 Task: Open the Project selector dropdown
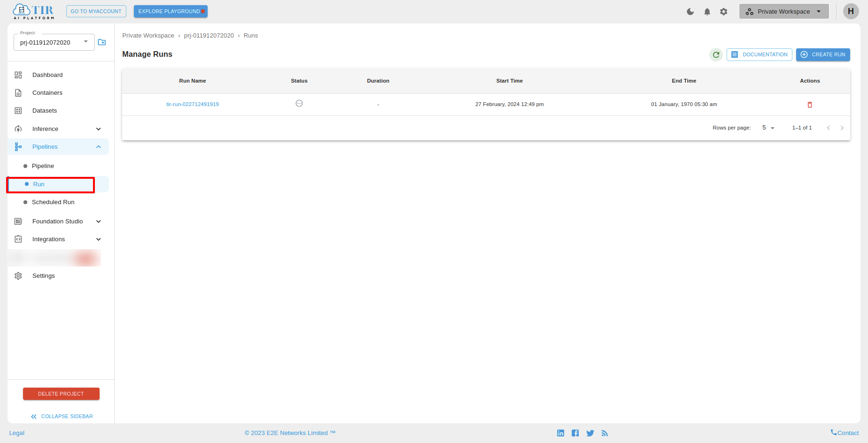(54, 42)
